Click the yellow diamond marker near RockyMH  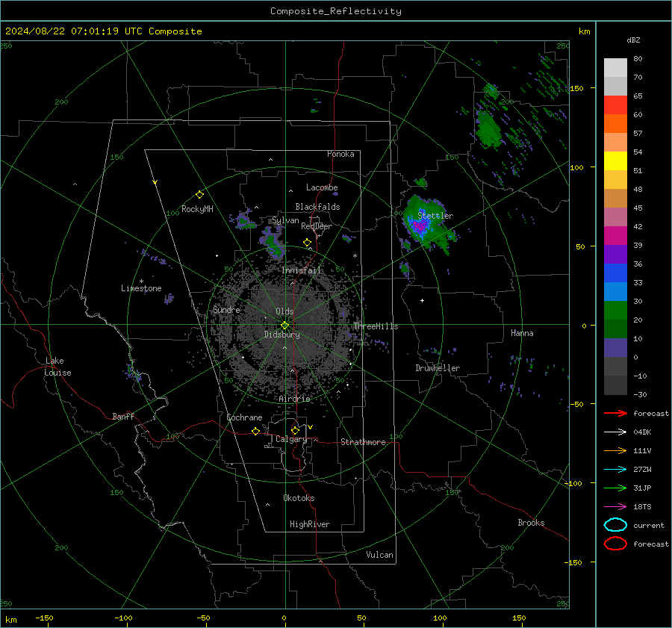pos(199,195)
